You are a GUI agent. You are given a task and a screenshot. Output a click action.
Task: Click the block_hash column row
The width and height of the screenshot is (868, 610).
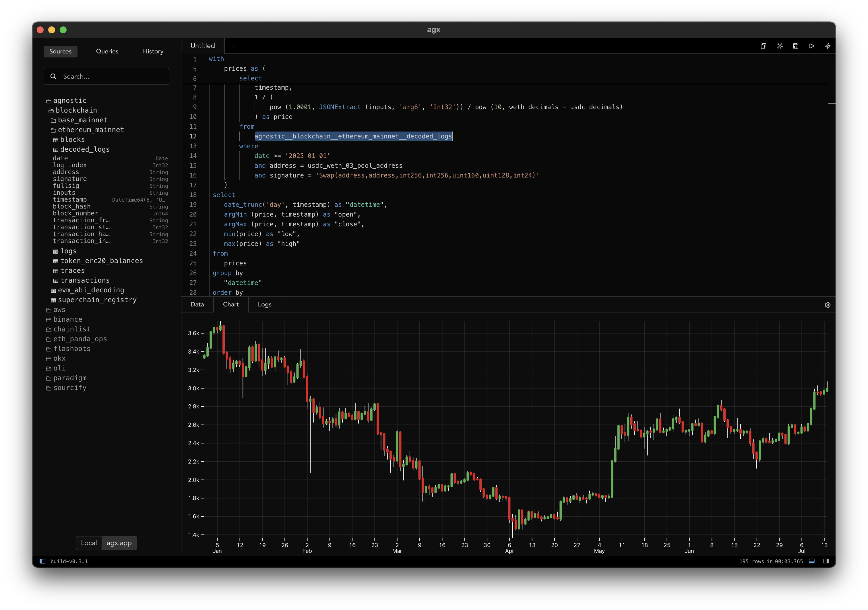(111, 206)
